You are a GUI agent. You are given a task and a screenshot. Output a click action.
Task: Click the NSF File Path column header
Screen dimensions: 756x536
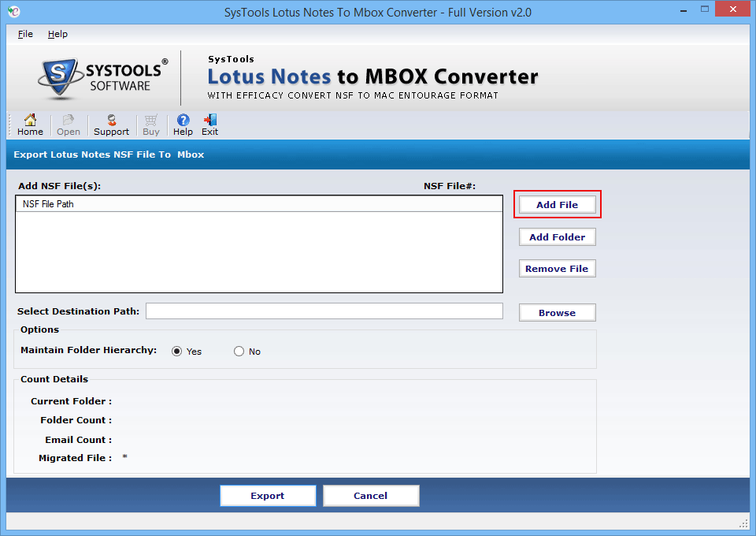(x=259, y=204)
